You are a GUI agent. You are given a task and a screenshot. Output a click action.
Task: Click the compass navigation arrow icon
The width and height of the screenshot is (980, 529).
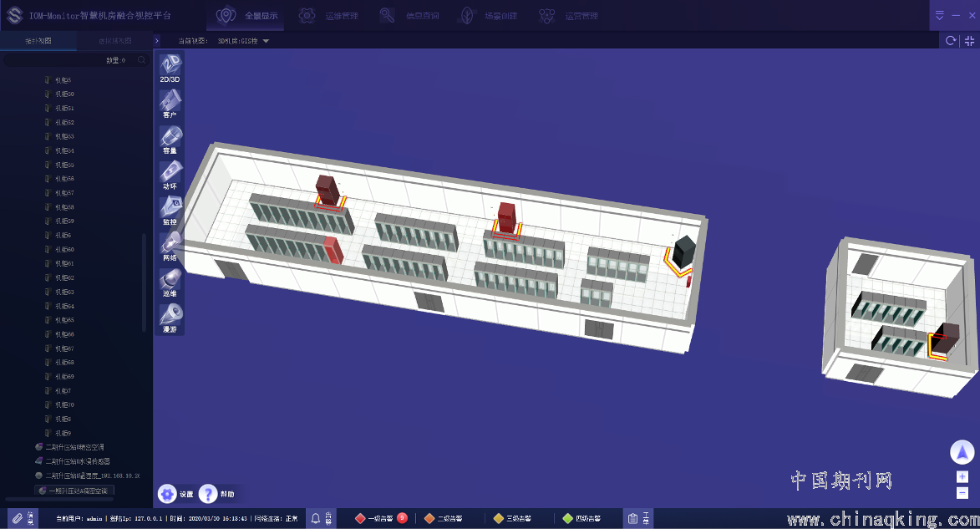pyautogui.click(x=962, y=452)
